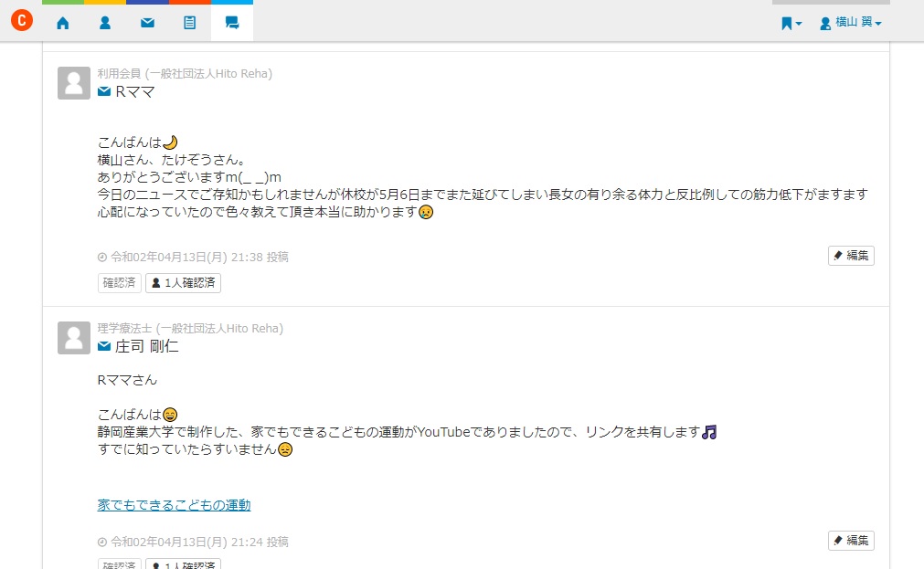
Task: Open the mail envelope icon in navbar
Action: coord(147,23)
